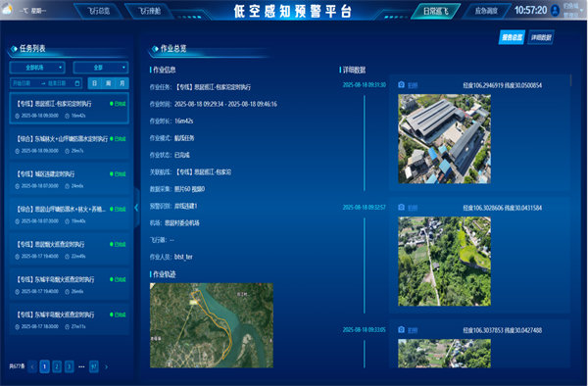Open the calendar icon in the date range field

pyautogui.click(x=77, y=83)
